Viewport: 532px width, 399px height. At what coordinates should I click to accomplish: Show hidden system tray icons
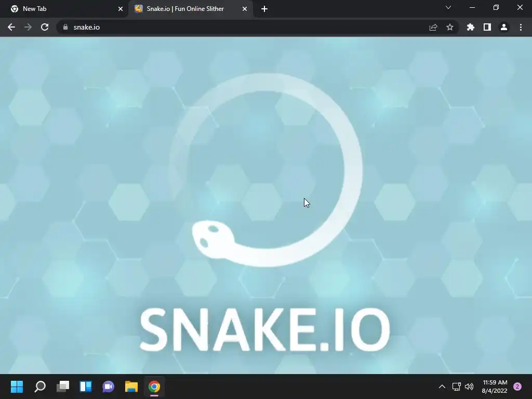point(442,387)
